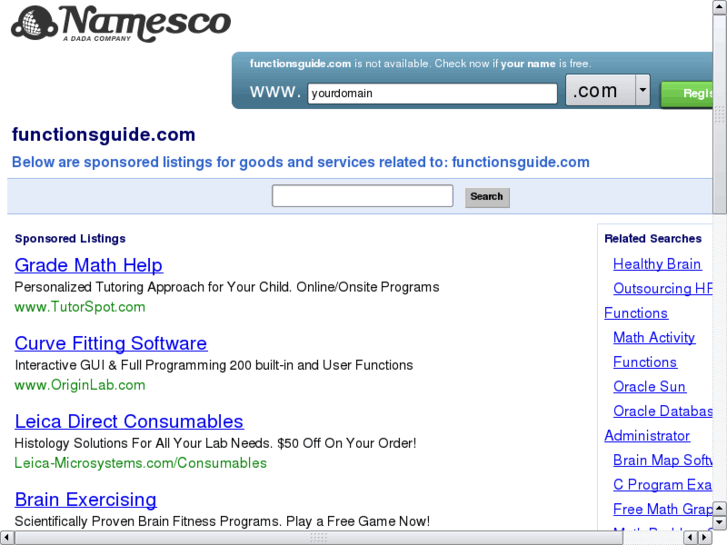Select Free Math Graph related search
Screen dimensions: 727x545
point(663,509)
